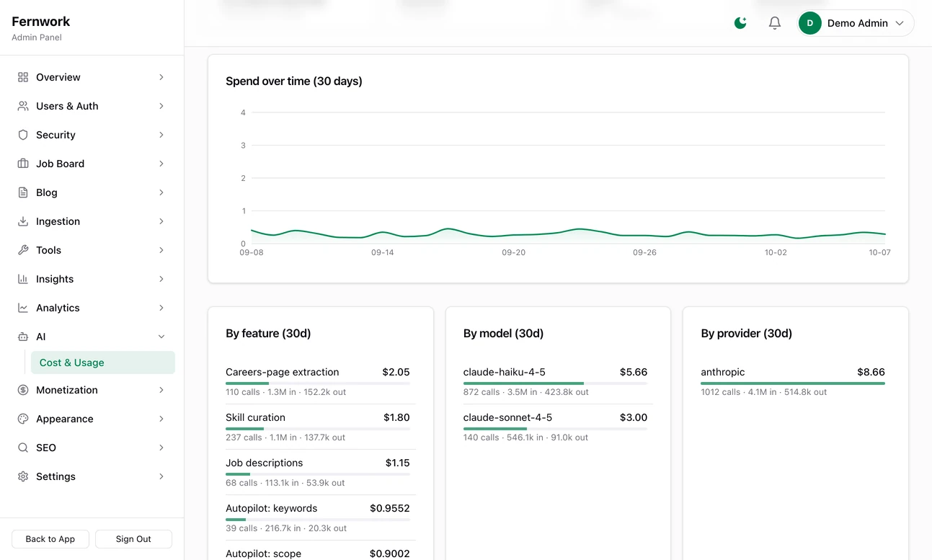Click the Ingestion download icon
932x560 pixels.
pos(23,221)
